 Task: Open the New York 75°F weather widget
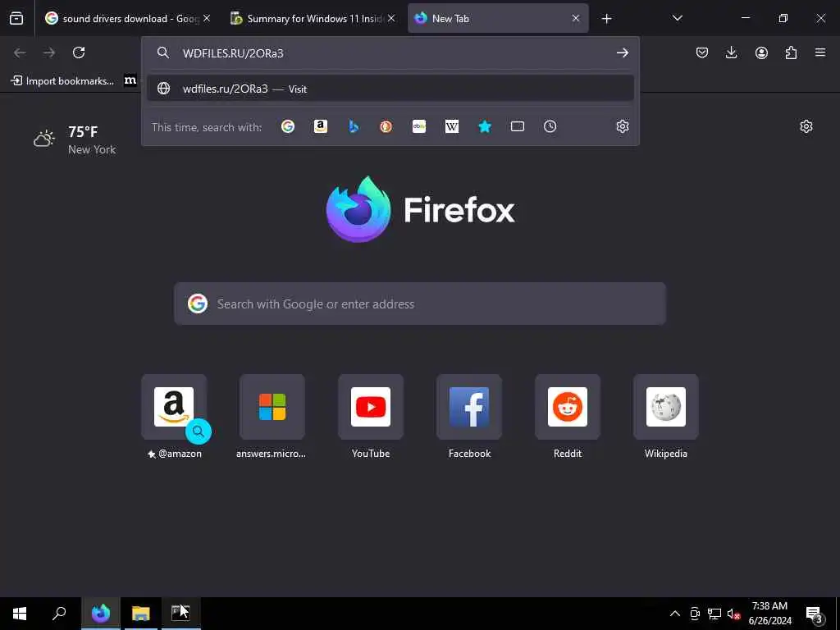coord(75,139)
